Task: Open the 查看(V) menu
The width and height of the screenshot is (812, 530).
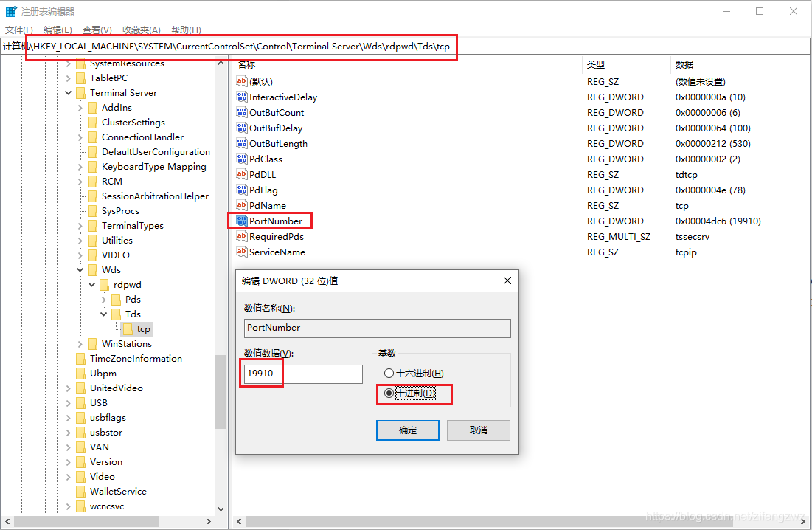Action: (97, 30)
